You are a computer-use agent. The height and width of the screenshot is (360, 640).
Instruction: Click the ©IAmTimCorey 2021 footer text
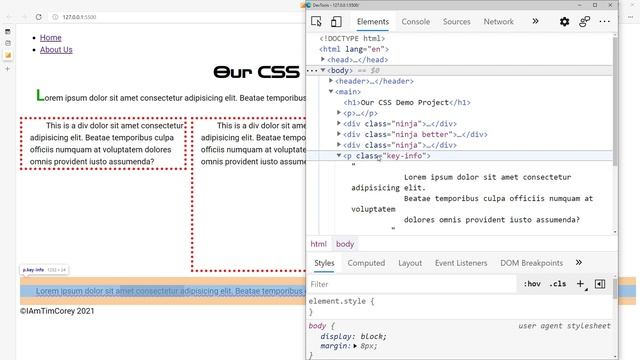(x=57, y=311)
